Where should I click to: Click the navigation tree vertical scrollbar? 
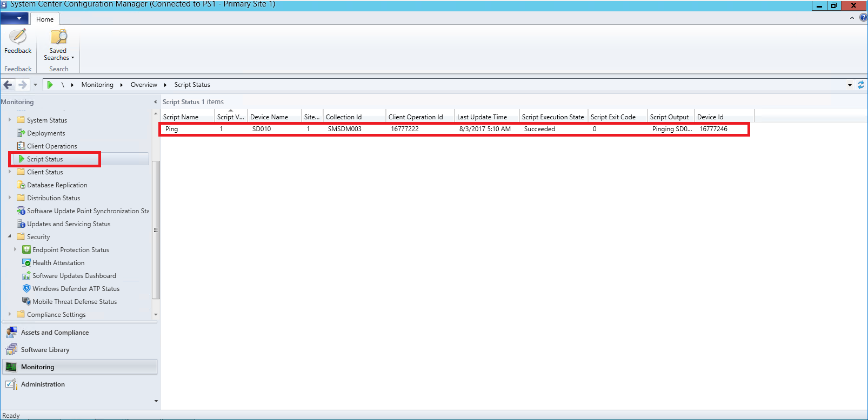156,229
